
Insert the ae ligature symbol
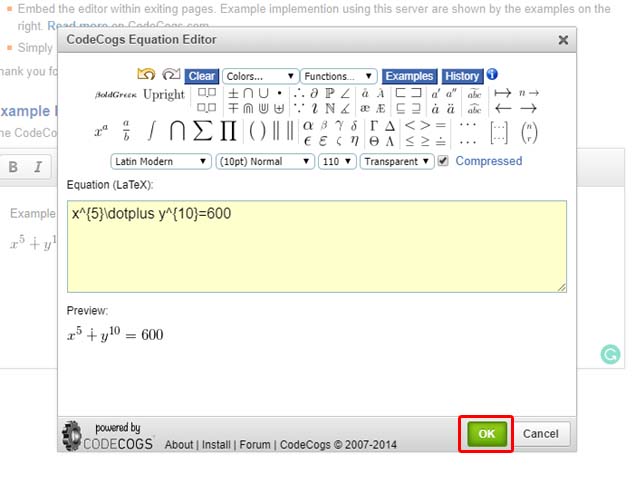point(365,109)
